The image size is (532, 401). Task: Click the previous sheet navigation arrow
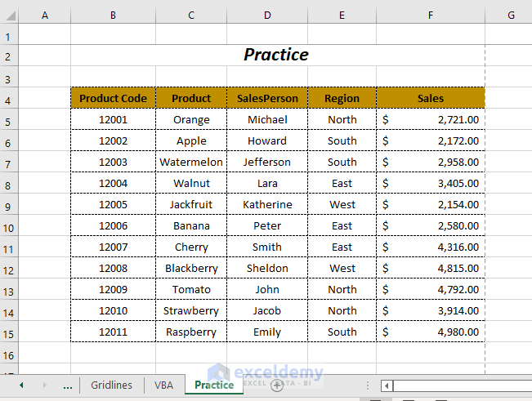point(20,385)
